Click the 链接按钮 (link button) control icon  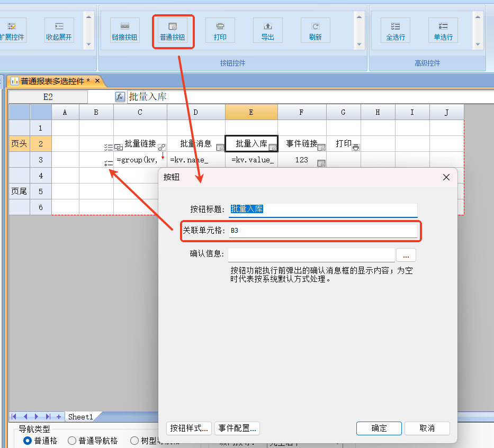124,31
